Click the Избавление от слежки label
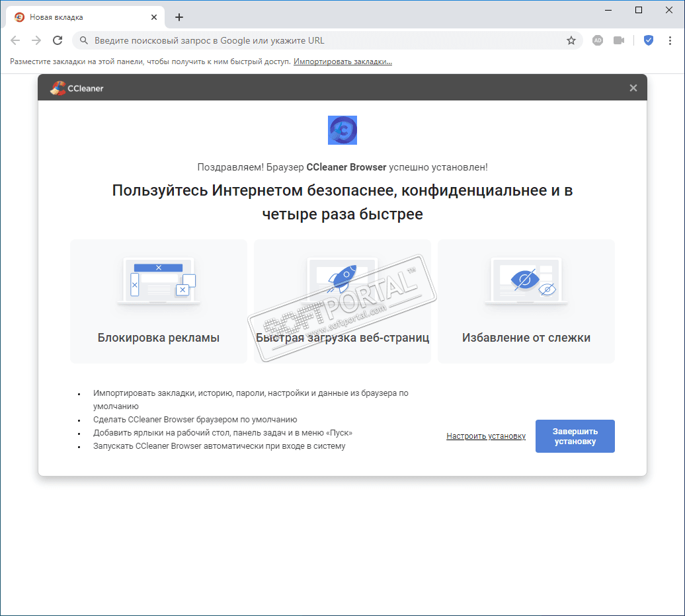 pos(526,338)
